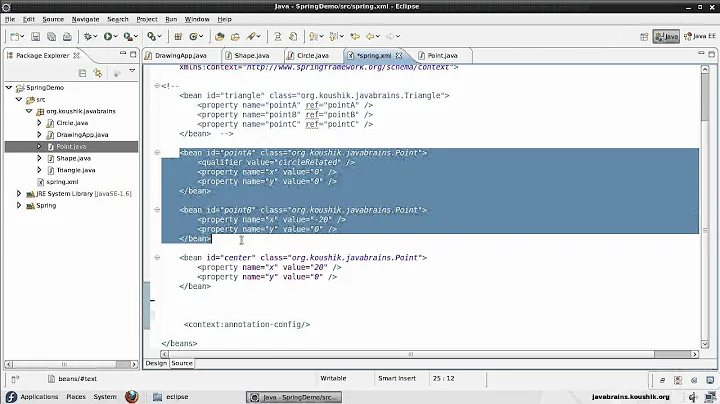Expand the JRE System Library node
720x404 pixels.
[20, 193]
